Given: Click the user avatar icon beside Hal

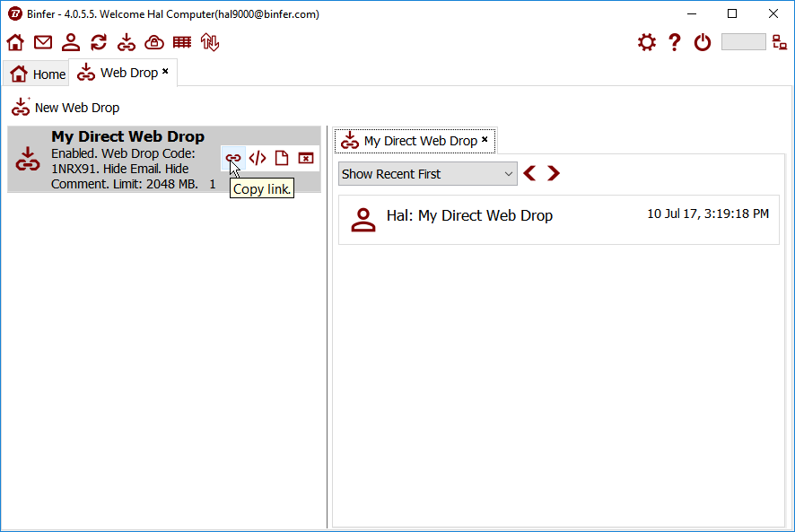Looking at the screenshot, I should point(363,220).
